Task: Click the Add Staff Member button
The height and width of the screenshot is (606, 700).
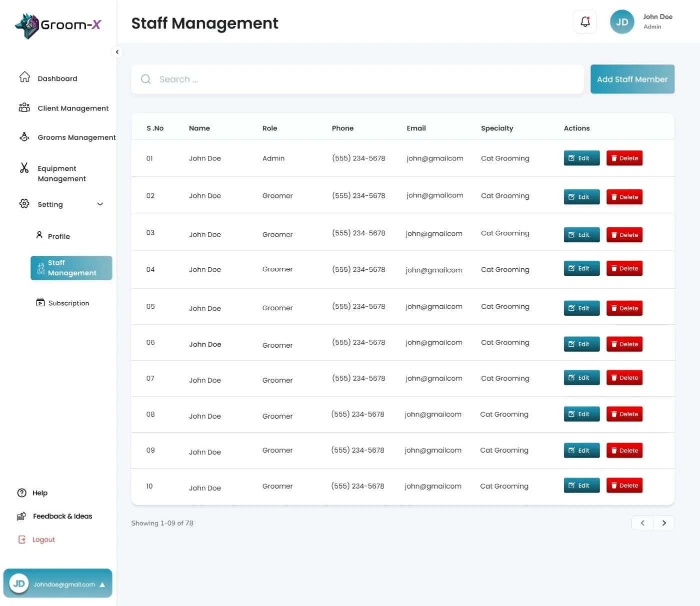Action: [632, 79]
